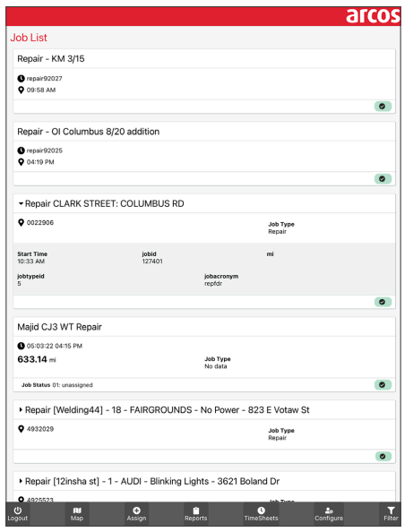
Task: Click the Job List heading
Action: (x=29, y=38)
